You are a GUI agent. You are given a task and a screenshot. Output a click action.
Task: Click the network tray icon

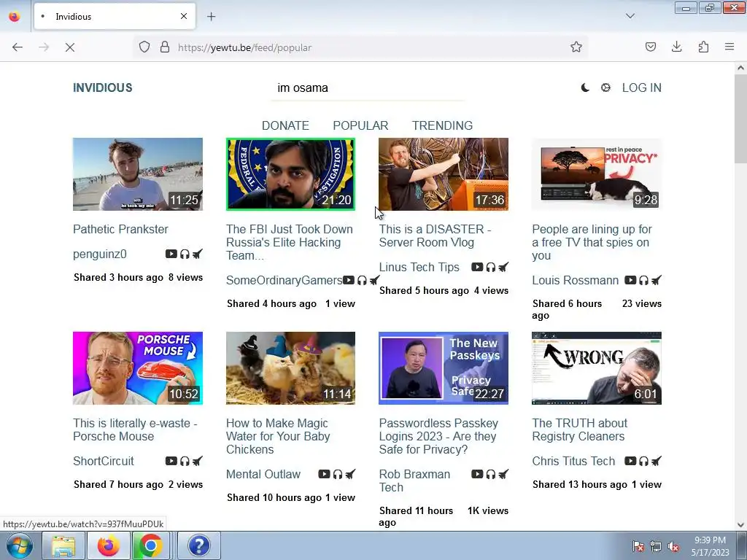[656, 547]
